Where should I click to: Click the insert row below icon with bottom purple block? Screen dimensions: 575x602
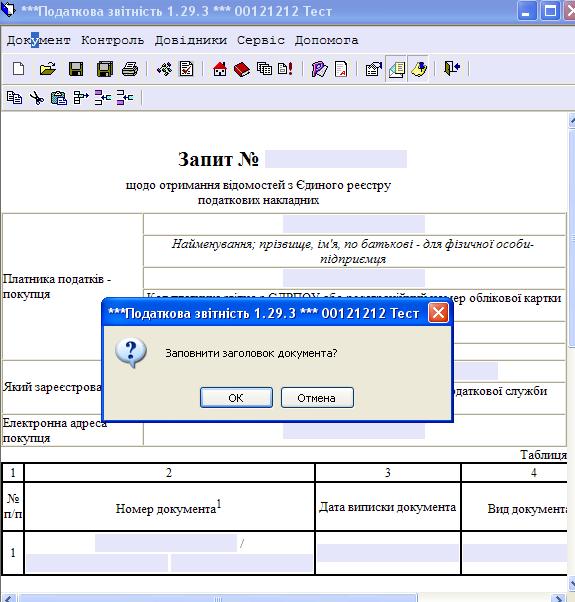[x=125, y=98]
